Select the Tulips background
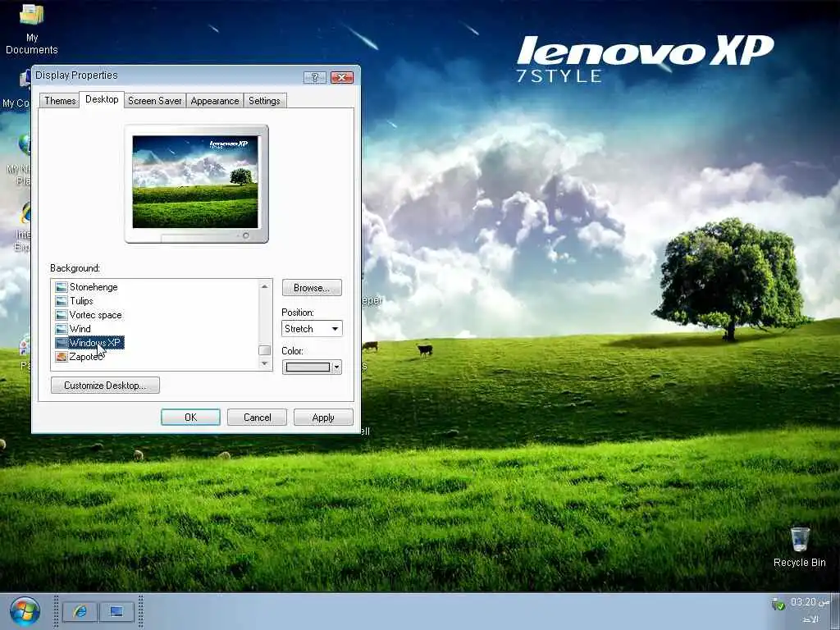 click(81, 301)
